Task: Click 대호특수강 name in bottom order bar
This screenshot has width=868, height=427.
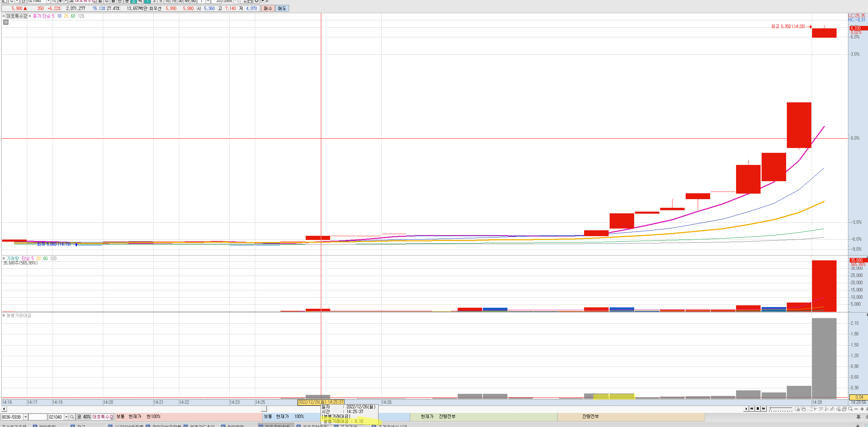Action: coord(103,417)
